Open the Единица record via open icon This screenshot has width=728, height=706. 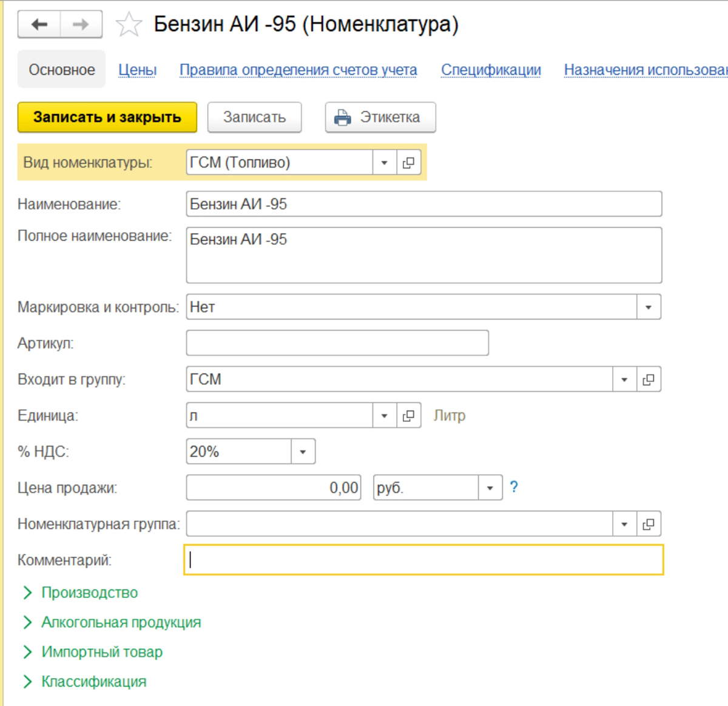coord(409,416)
